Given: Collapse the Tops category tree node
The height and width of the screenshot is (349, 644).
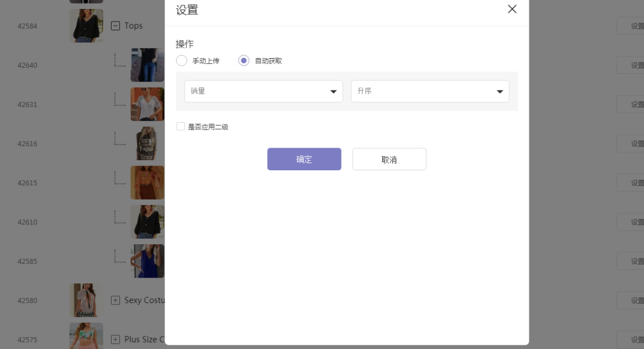Looking at the screenshot, I should coord(116,26).
